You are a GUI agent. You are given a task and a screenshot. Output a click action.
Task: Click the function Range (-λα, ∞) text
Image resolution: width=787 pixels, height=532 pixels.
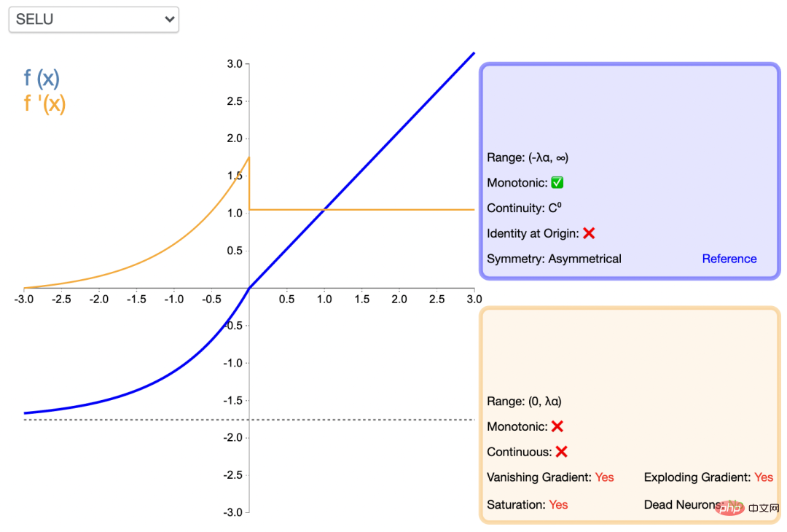pyautogui.click(x=528, y=157)
